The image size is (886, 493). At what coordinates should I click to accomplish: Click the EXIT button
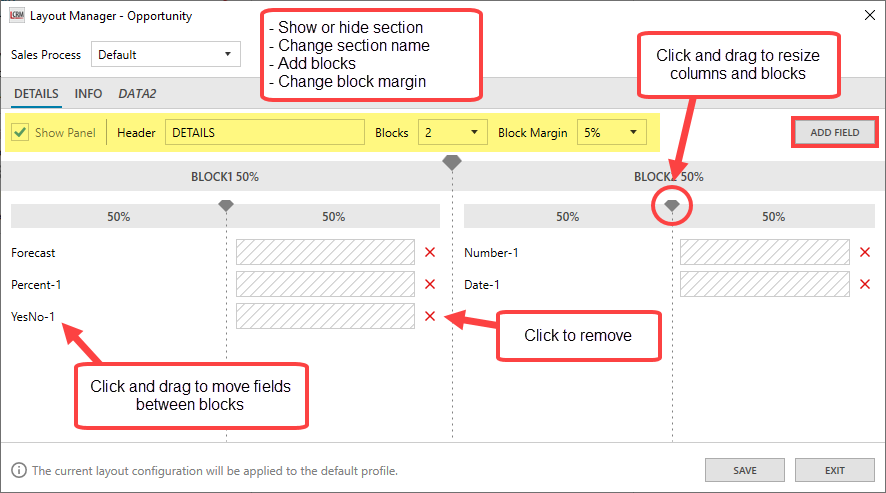click(x=834, y=470)
